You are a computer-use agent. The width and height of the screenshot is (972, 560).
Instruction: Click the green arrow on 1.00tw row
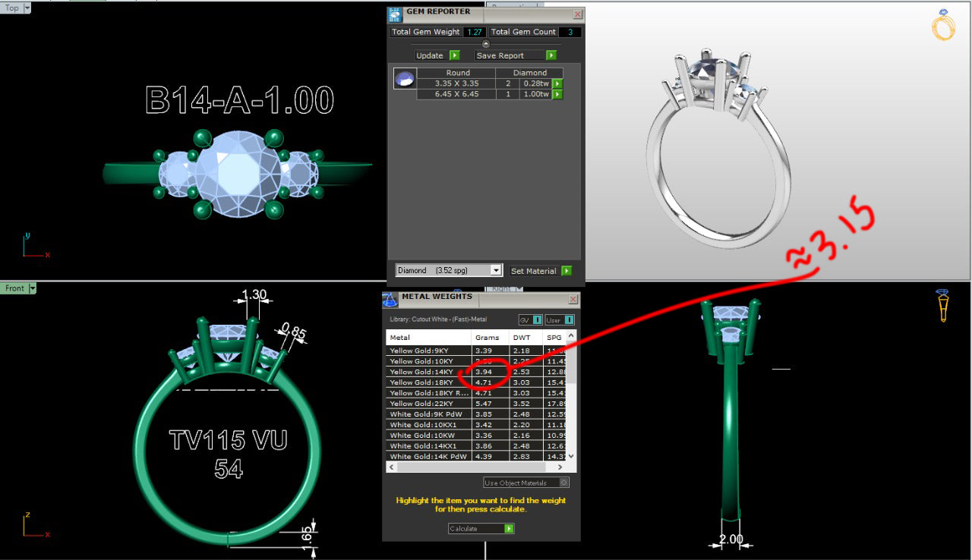(x=557, y=94)
